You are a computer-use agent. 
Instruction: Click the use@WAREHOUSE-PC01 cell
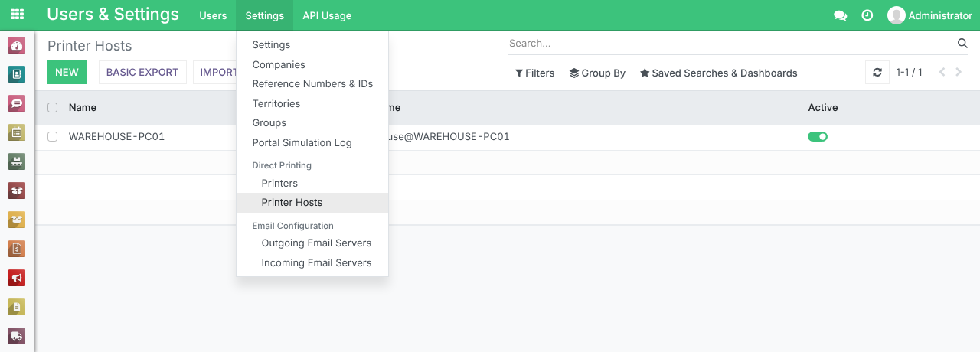[x=449, y=137]
